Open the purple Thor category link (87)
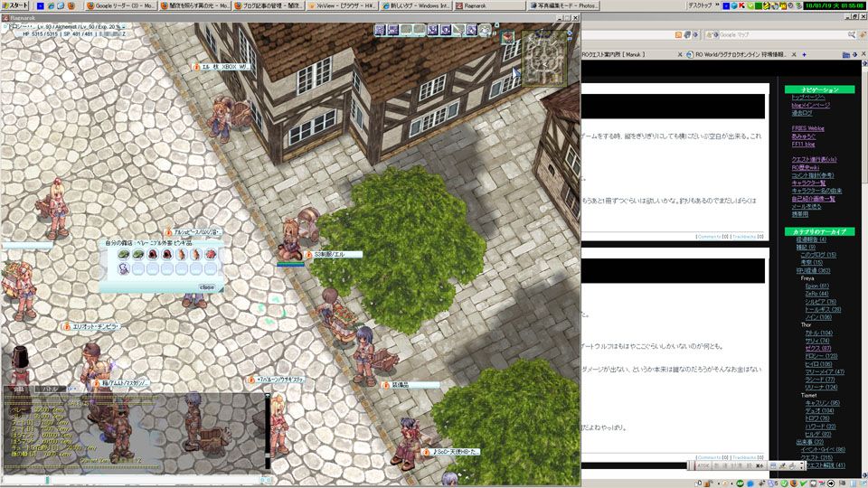868x488 pixels. point(817,348)
